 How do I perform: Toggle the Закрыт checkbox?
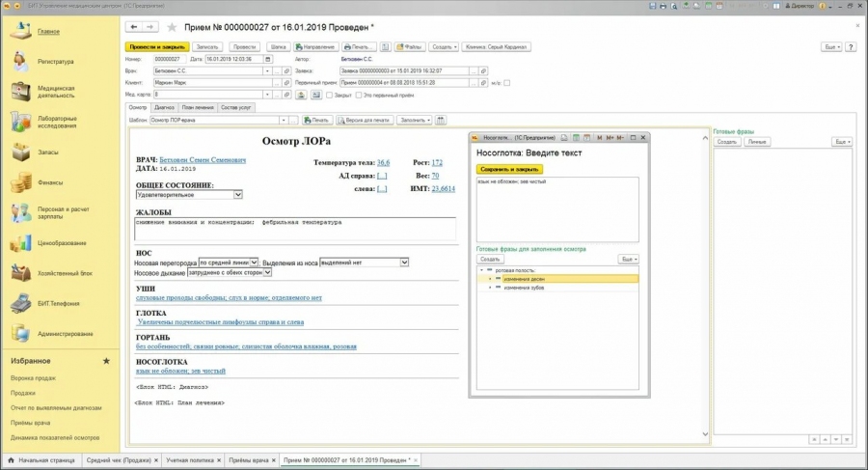[x=330, y=95]
